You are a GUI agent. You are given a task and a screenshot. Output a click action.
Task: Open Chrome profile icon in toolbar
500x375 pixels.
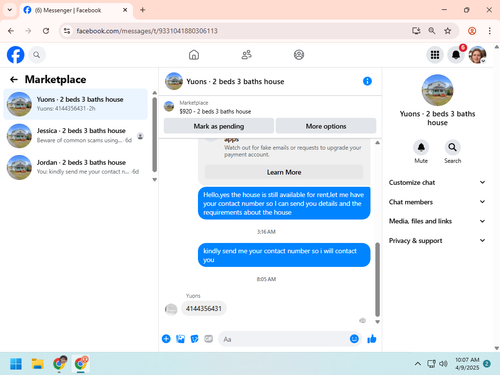472,31
